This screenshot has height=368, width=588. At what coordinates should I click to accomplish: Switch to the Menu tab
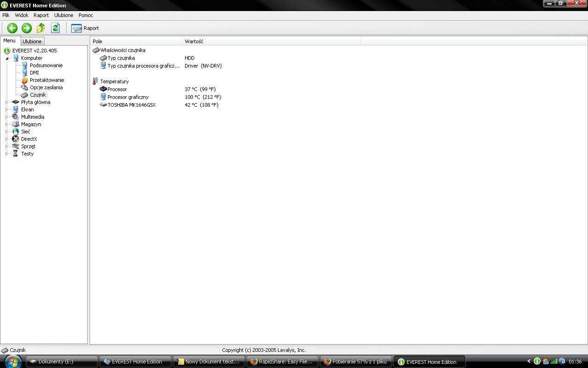click(10, 41)
